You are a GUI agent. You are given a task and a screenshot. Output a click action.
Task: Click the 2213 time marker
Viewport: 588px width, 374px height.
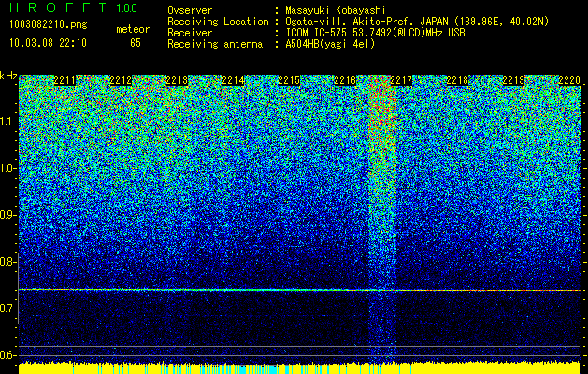coord(177,80)
